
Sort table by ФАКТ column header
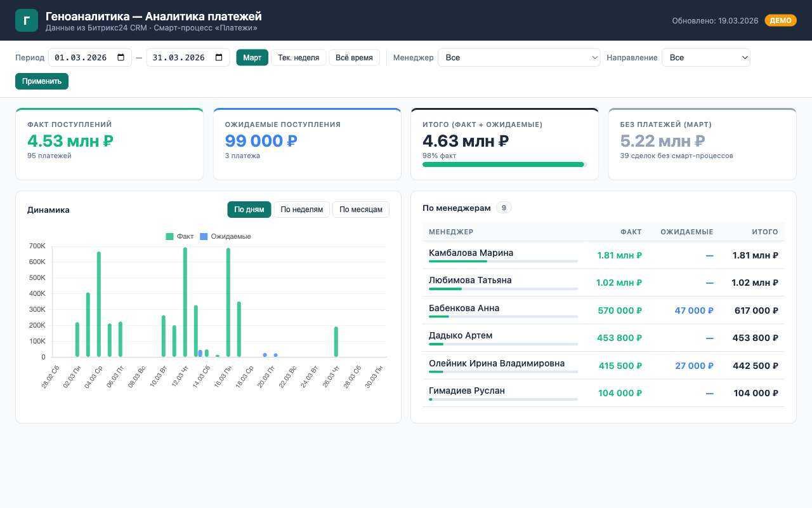[x=631, y=232]
